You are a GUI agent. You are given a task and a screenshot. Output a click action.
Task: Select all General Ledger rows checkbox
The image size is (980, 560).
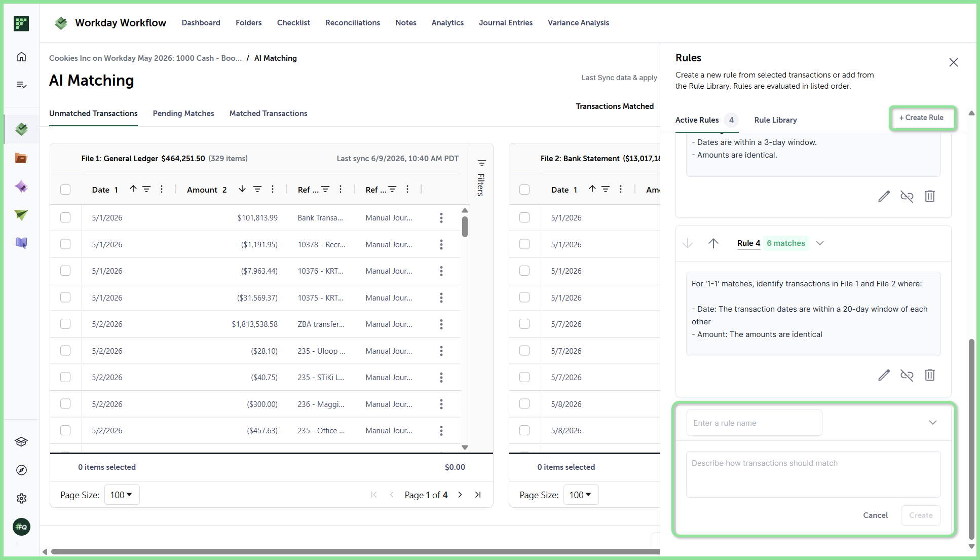click(65, 190)
